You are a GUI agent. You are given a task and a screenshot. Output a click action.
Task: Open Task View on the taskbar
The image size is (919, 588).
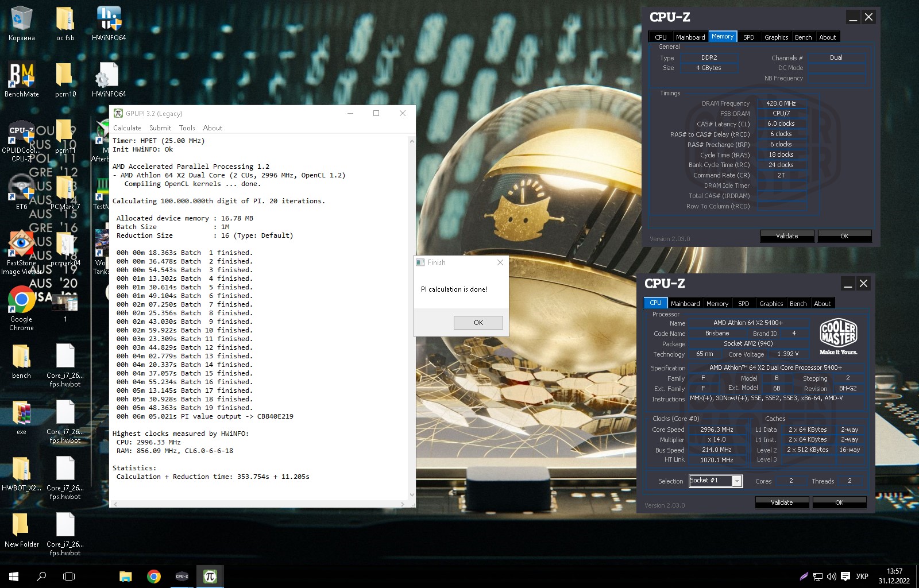(x=69, y=577)
